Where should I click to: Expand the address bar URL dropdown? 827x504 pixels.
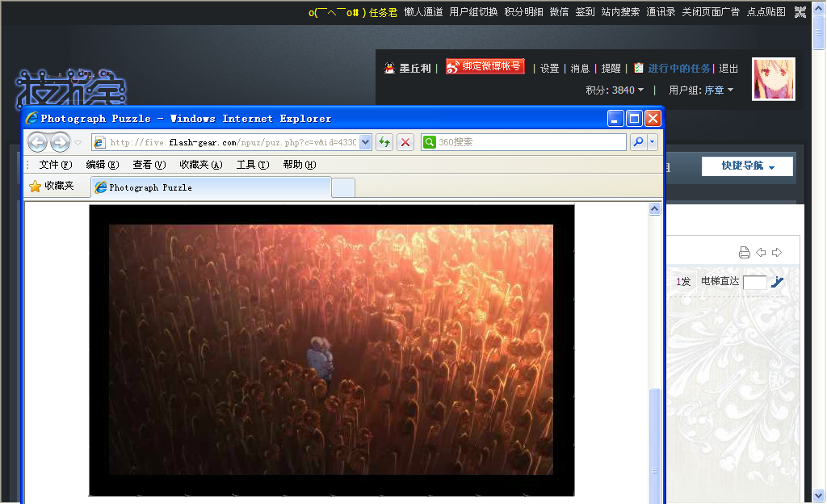(x=365, y=142)
